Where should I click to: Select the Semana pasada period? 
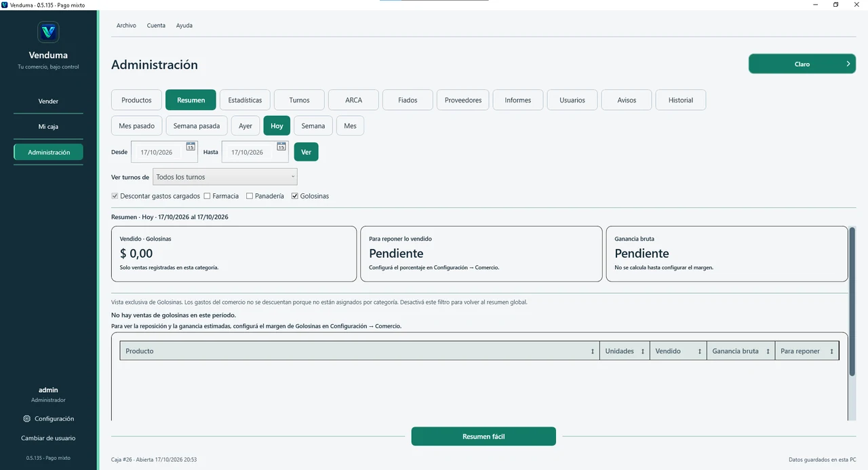click(197, 126)
